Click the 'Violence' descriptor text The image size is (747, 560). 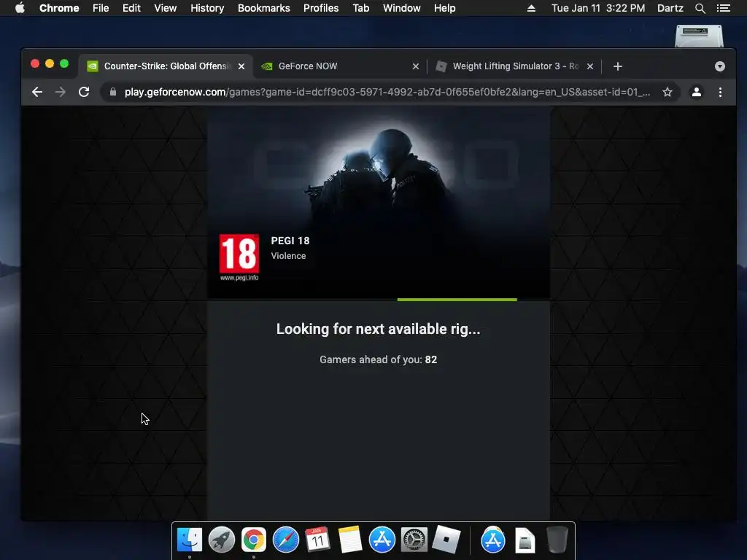288,256
